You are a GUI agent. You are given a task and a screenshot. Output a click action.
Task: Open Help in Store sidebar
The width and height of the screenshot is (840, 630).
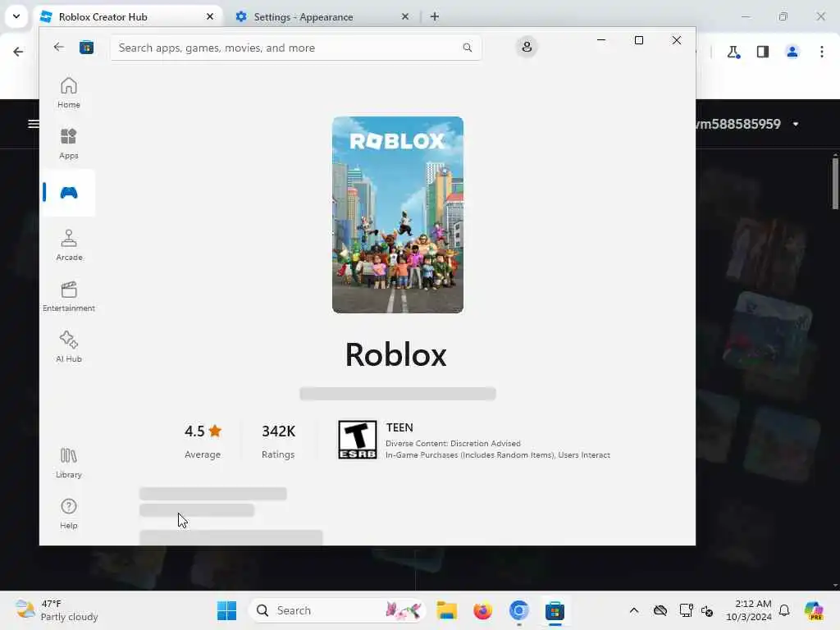(69, 514)
